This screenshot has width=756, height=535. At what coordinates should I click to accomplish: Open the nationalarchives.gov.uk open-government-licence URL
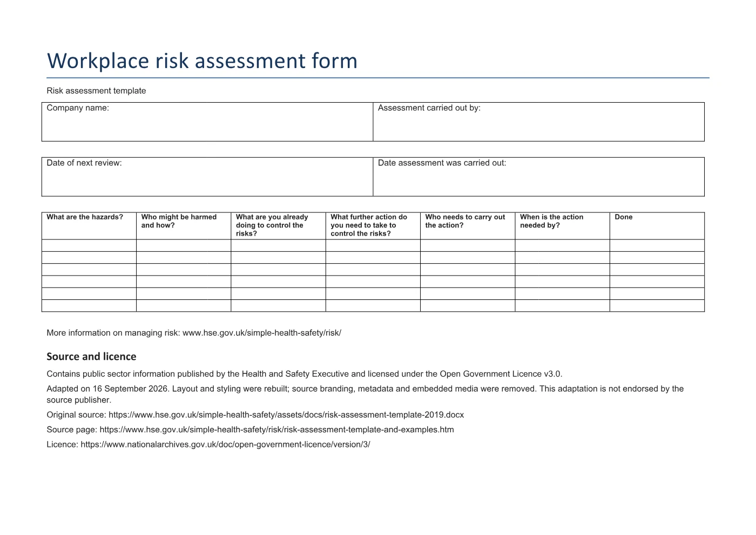(226, 445)
